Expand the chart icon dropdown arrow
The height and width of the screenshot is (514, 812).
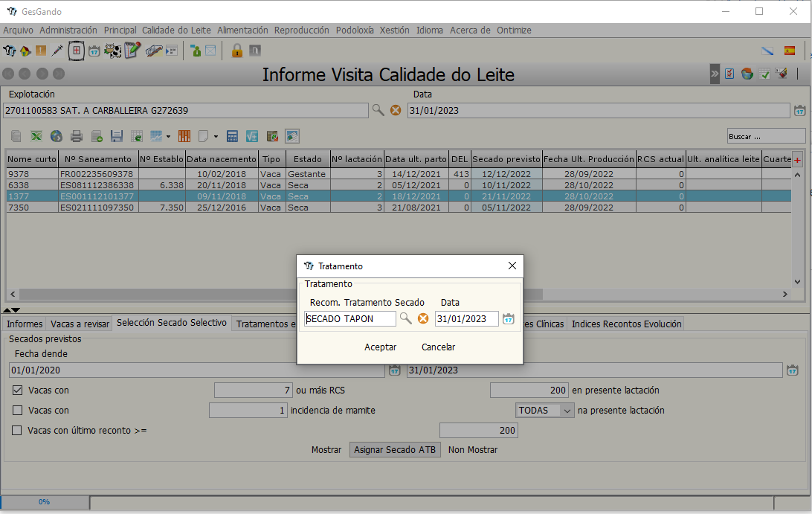point(168,137)
